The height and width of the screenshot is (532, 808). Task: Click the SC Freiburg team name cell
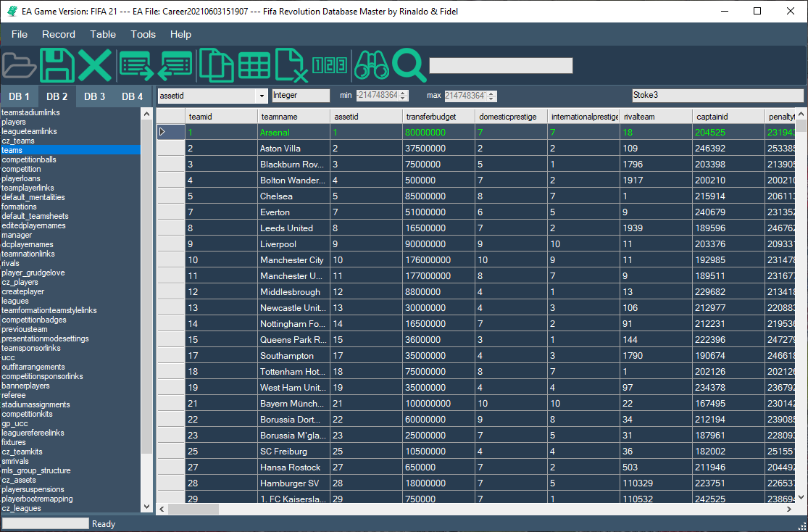[x=294, y=452]
